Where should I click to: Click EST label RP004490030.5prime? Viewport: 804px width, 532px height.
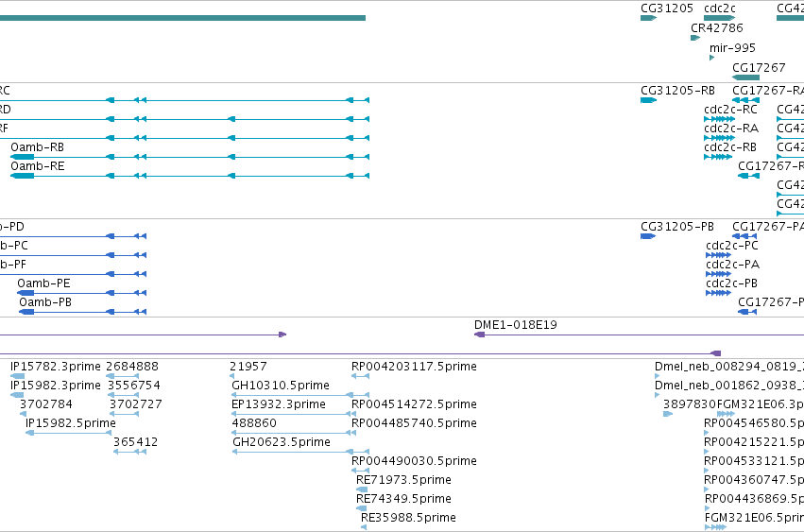[x=414, y=461]
